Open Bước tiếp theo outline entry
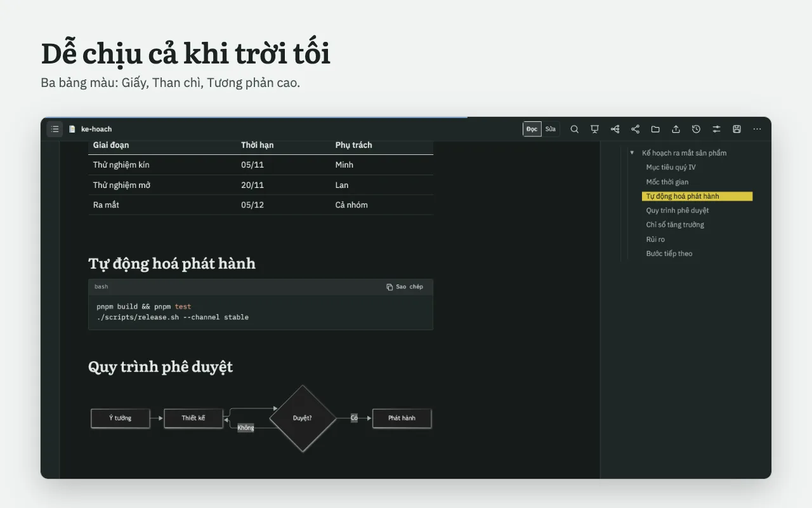 669,253
